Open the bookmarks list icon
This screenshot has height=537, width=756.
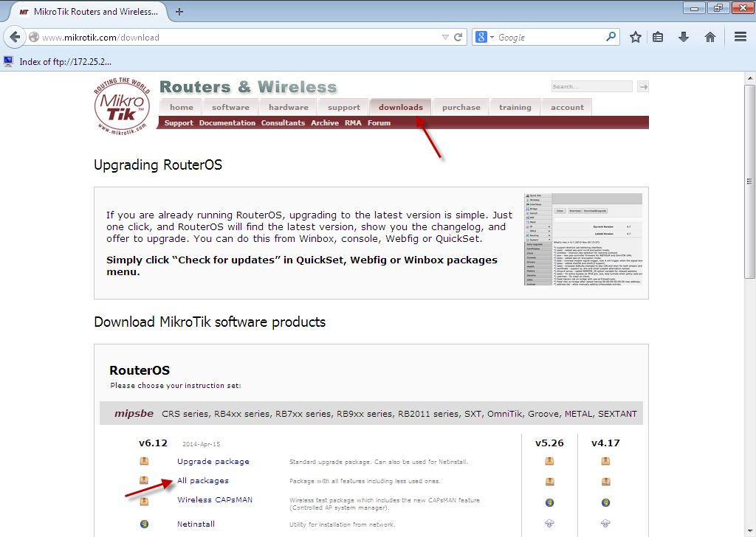click(658, 37)
